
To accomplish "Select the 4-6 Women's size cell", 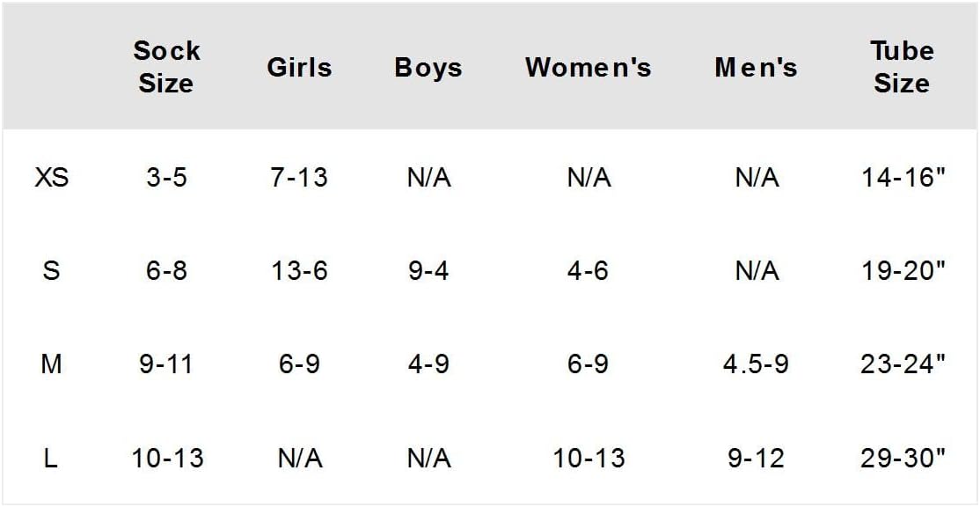I will (x=588, y=271).
